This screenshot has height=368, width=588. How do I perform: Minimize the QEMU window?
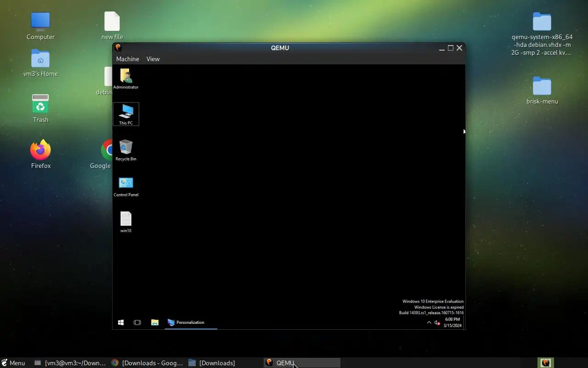point(442,48)
